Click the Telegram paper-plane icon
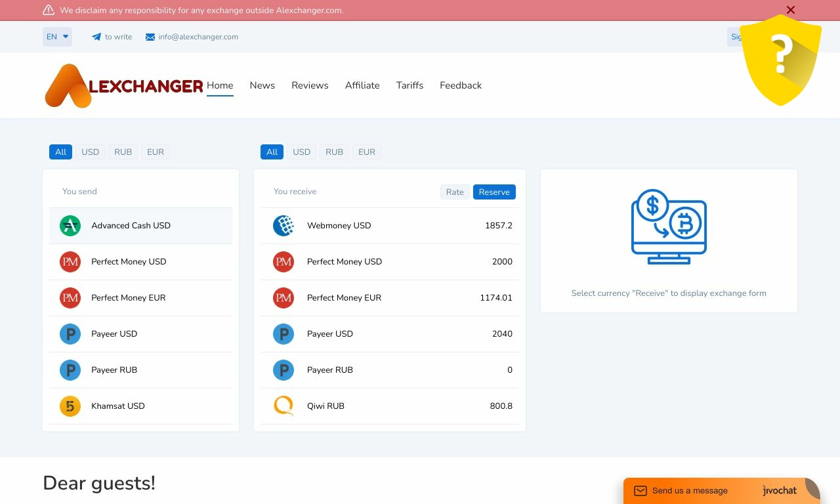The image size is (840, 504). click(x=96, y=37)
